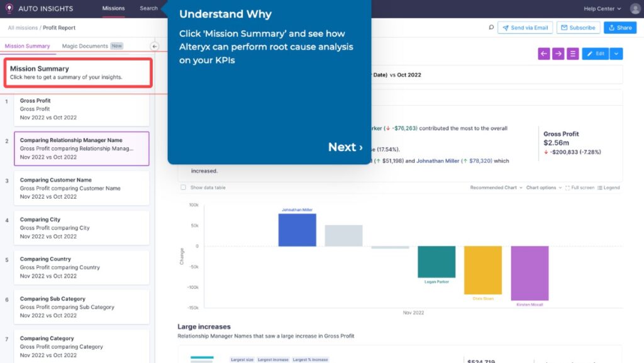Click the Subscribe button
This screenshot has height=363, width=644.
coord(577,28)
